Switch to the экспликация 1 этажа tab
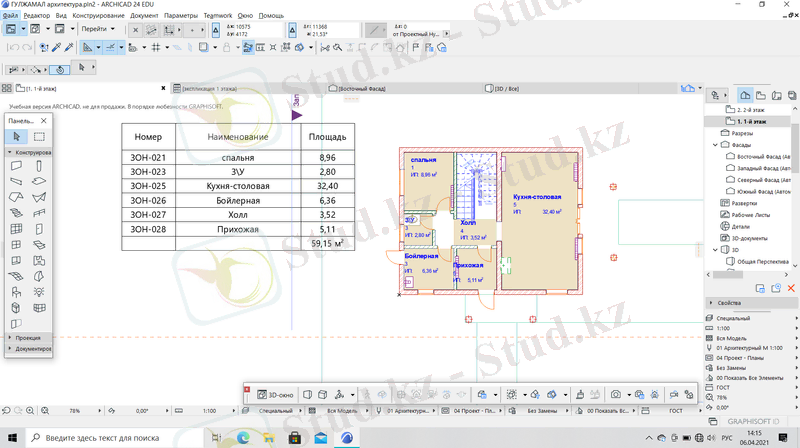Image resolution: width=800 pixels, height=448 pixels. (x=208, y=89)
